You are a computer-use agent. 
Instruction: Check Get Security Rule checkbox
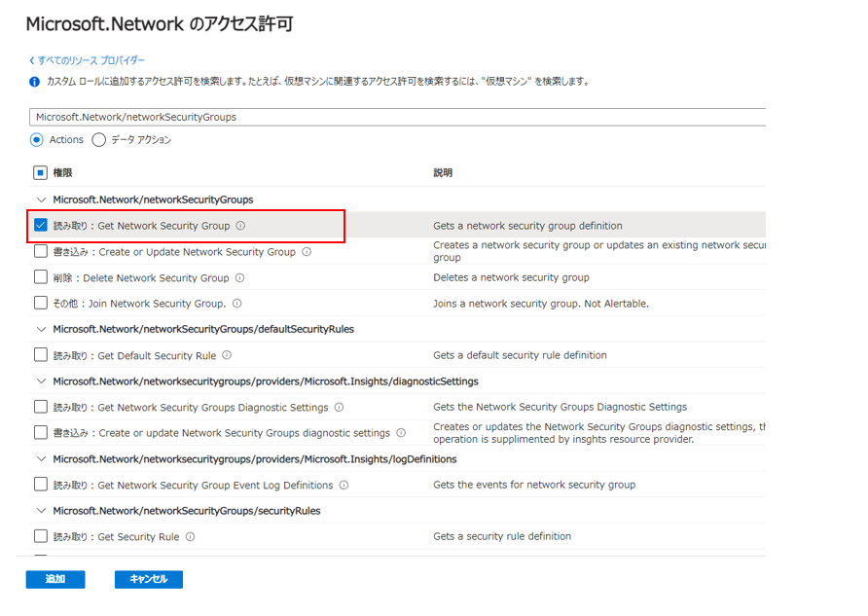coord(41,536)
